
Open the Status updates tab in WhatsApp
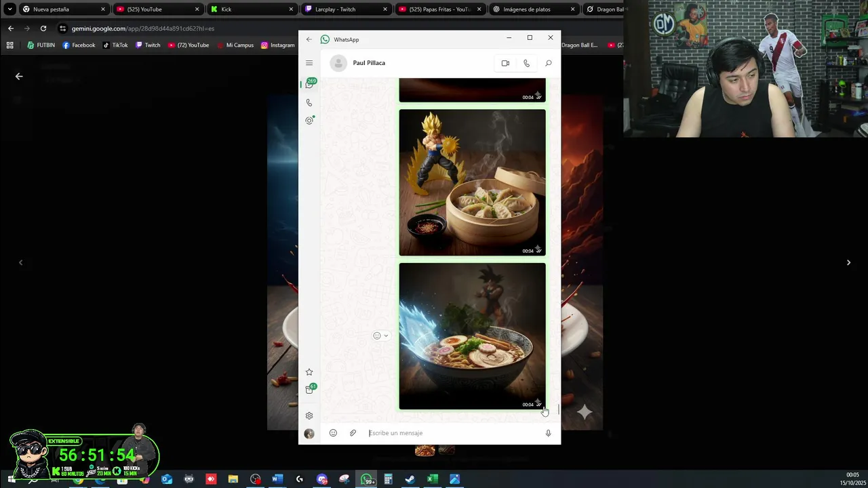point(309,121)
